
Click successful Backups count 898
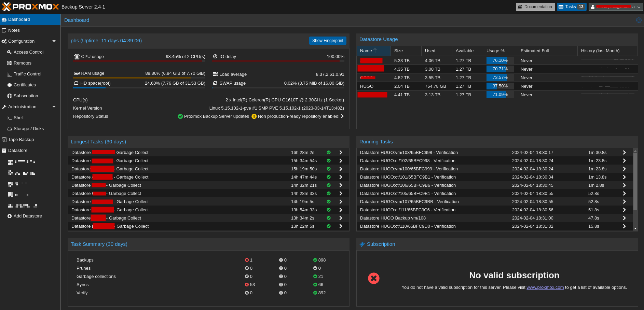pyautogui.click(x=320, y=260)
